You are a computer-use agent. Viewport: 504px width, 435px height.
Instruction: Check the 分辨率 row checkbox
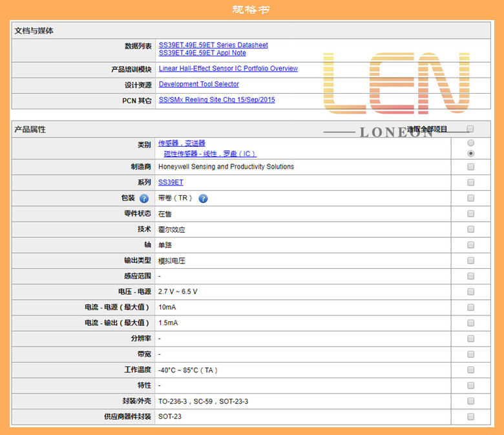pyautogui.click(x=470, y=339)
